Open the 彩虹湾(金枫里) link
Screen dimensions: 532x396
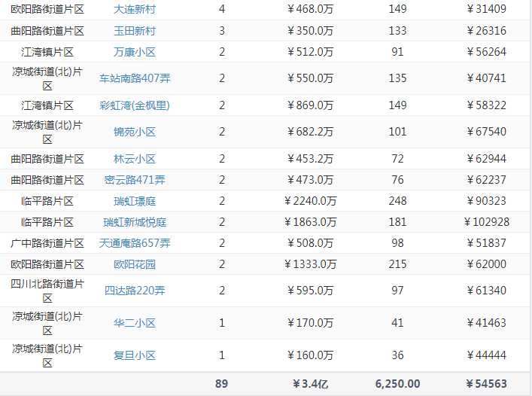135,105
